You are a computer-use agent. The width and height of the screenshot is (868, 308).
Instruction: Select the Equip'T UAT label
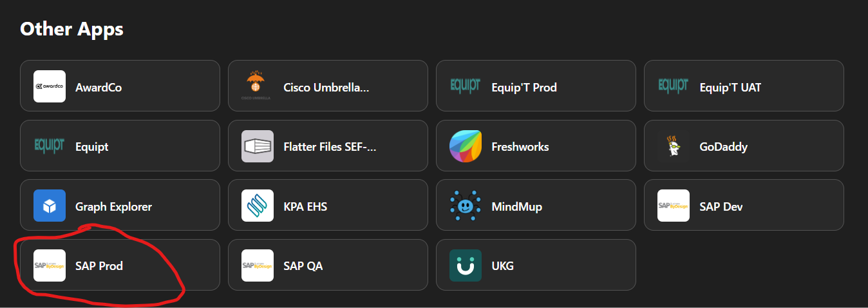point(730,88)
